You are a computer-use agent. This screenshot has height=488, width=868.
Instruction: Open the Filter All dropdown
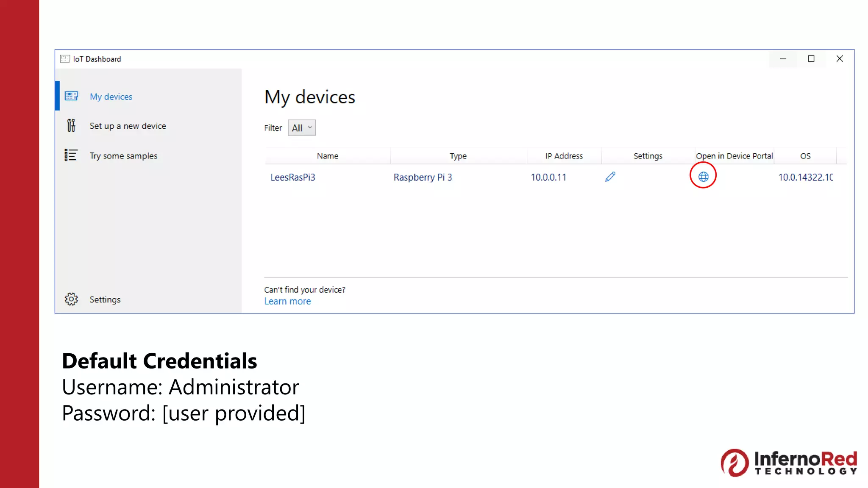301,128
